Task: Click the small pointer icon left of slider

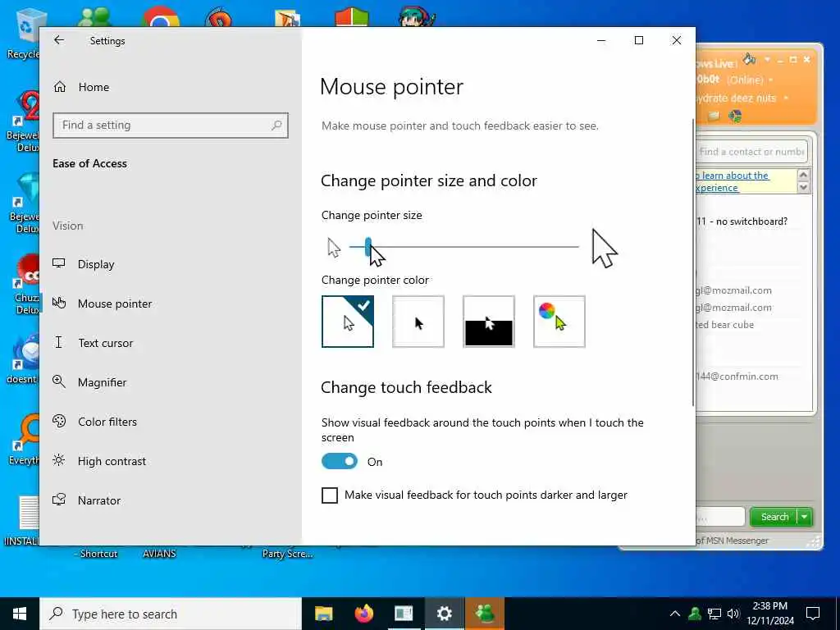Action: [x=334, y=248]
